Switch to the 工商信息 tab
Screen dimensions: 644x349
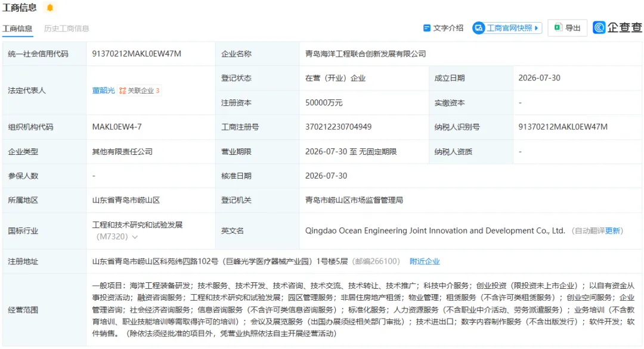pyautogui.click(x=17, y=29)
